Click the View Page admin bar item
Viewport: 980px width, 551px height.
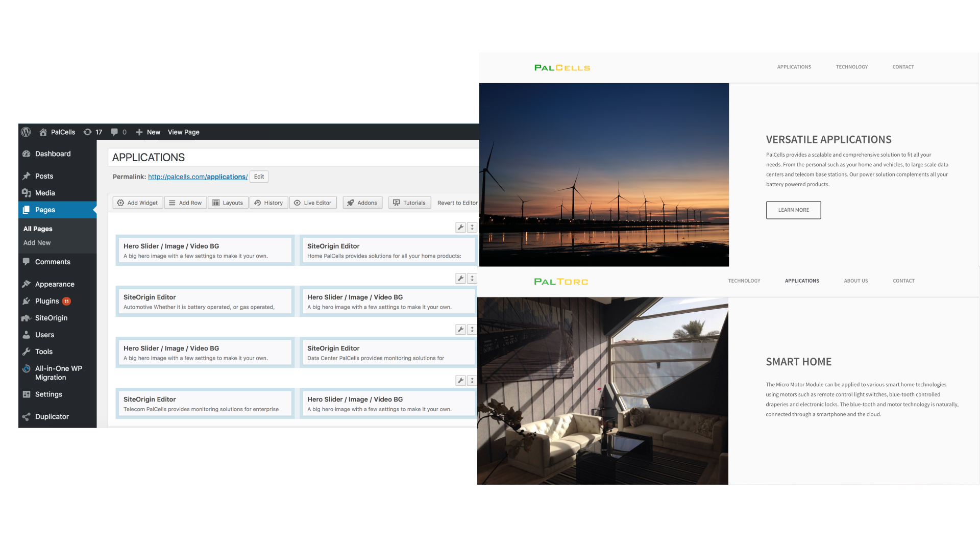point(184,132)
